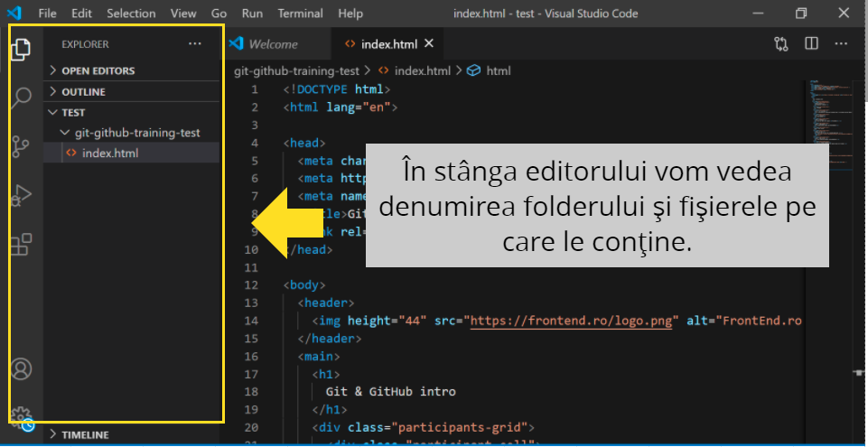The image size is (868, 447).
Task: Open the View menu
Action: 183,14
